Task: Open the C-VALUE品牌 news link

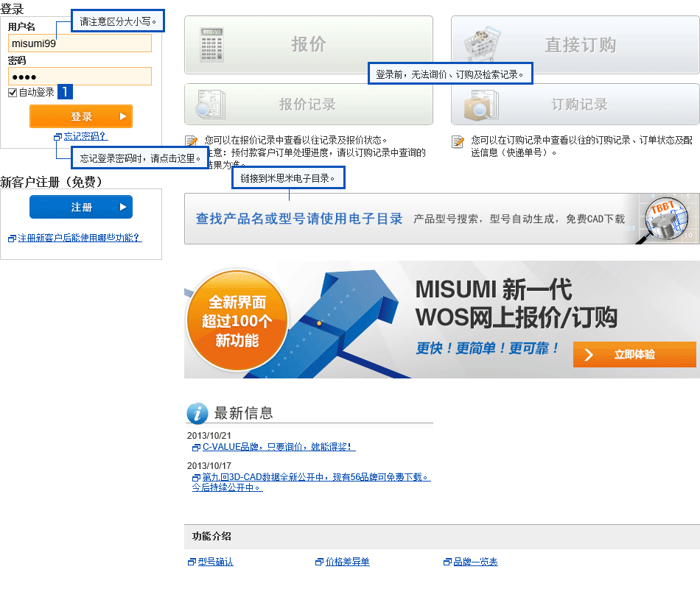Action: (279, 447)
